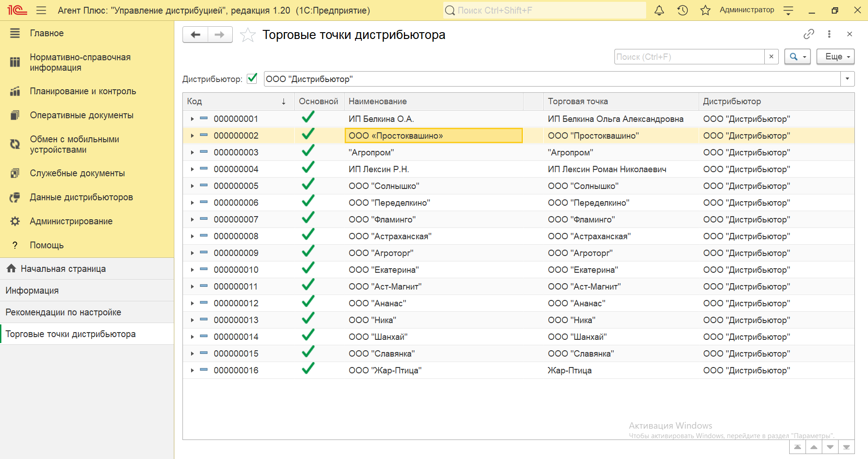This screenshot has width=868, height=459.
Task: Click Администратор user name
Action: (x=747, y=10)
